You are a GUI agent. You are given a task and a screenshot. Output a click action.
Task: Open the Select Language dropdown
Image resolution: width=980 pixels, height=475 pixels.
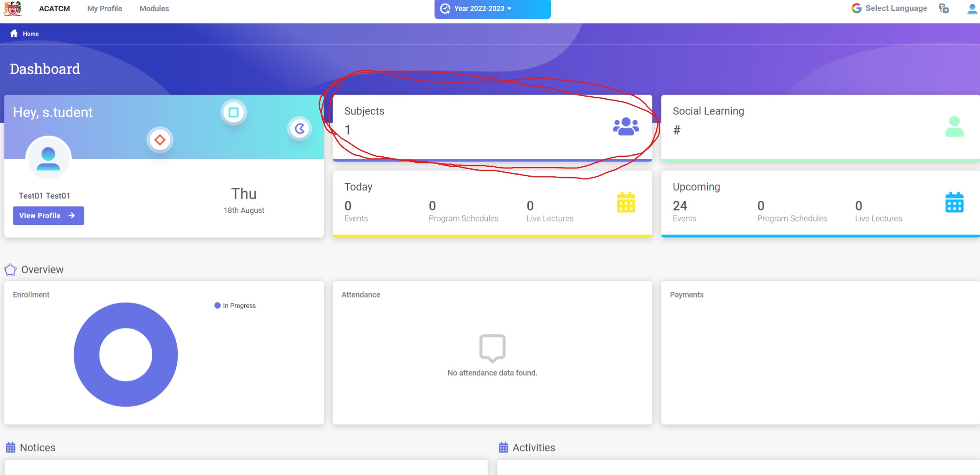pos(896,8)
